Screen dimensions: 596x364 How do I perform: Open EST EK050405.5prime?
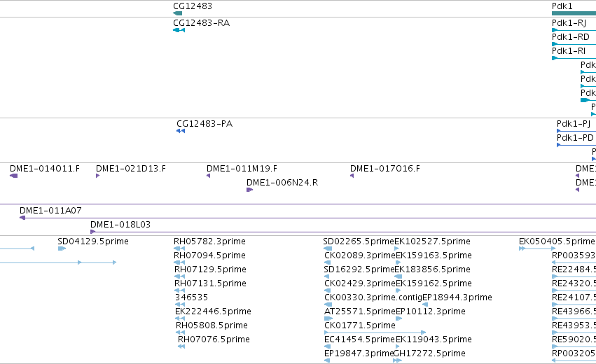(557, 241)
